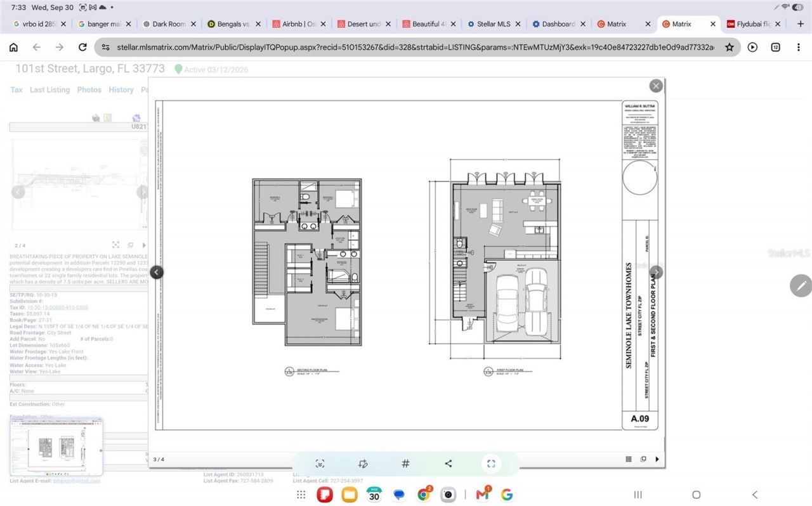The width and height of the screenshot is (812, 506).
Task: Tap the floating pencil edit button
Action: (801, 285)
